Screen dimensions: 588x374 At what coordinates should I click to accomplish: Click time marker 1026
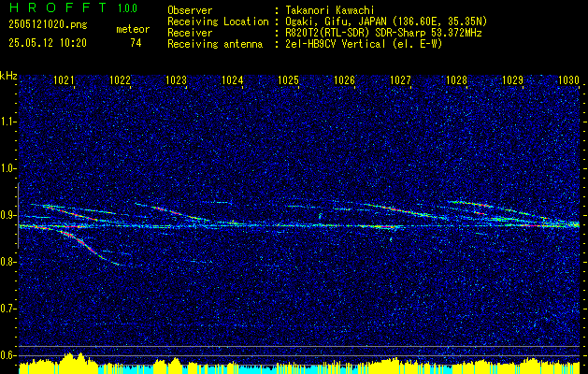tap(345, 80)
